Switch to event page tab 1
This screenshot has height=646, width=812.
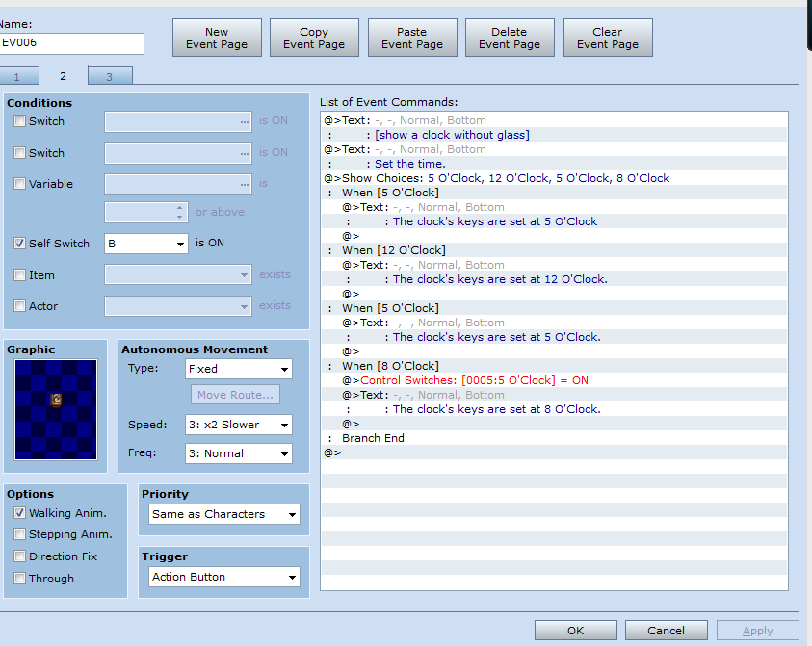pyautogui.click(x=18, y=77)
